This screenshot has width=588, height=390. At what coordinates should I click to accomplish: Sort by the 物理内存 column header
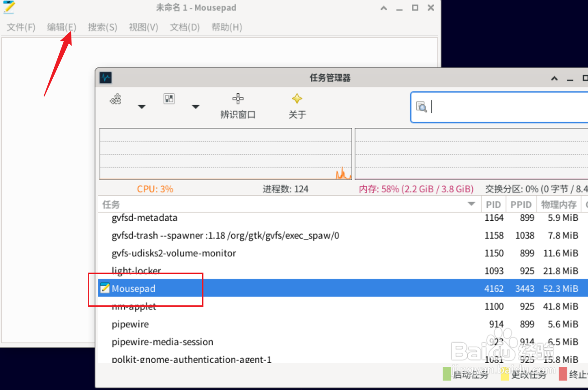coord(559,205)
